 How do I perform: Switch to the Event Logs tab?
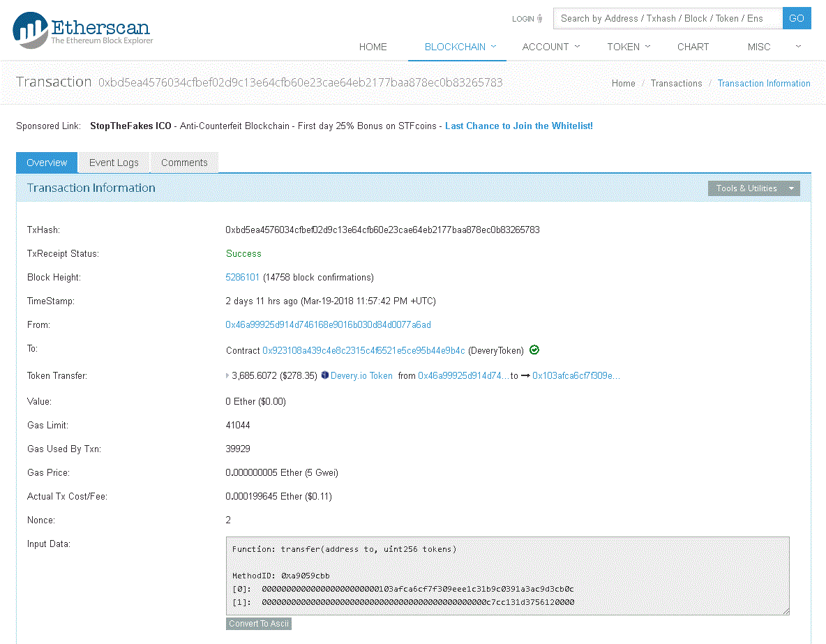tap(113, 162)
